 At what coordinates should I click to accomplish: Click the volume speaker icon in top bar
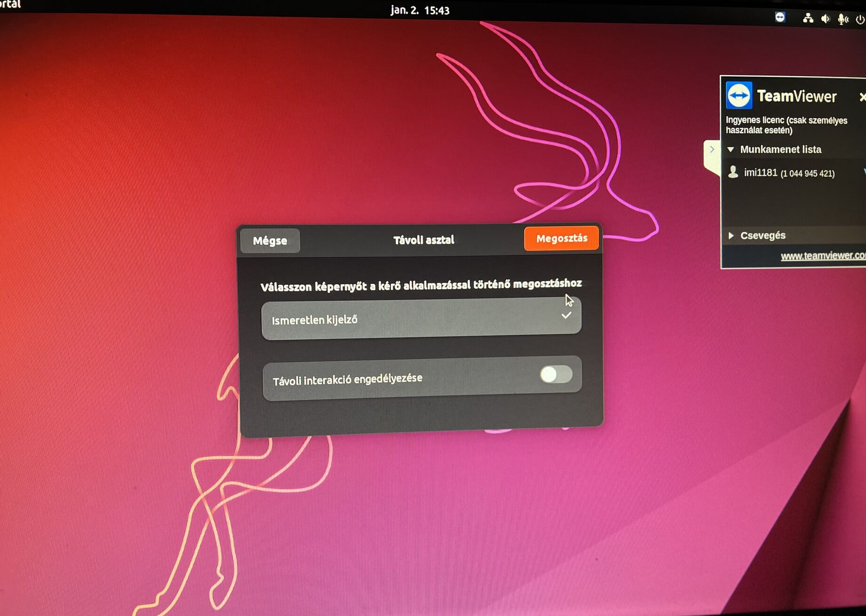click(x=826, y=19)
